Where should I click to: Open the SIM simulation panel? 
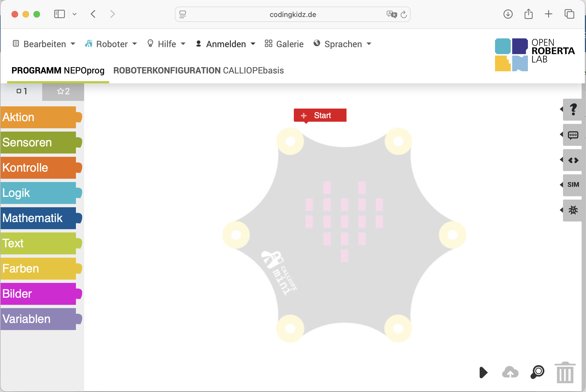(572, 185)
